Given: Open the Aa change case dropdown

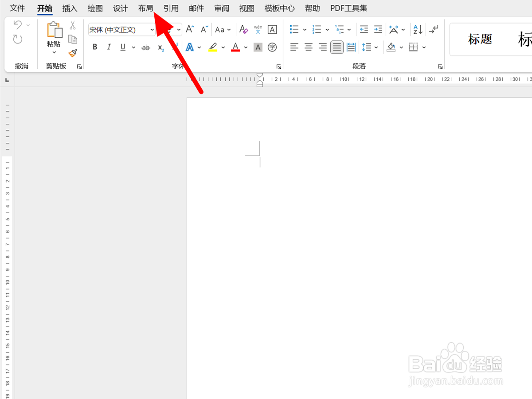Looking at the screenshot, I should click(x=223, y=30).
